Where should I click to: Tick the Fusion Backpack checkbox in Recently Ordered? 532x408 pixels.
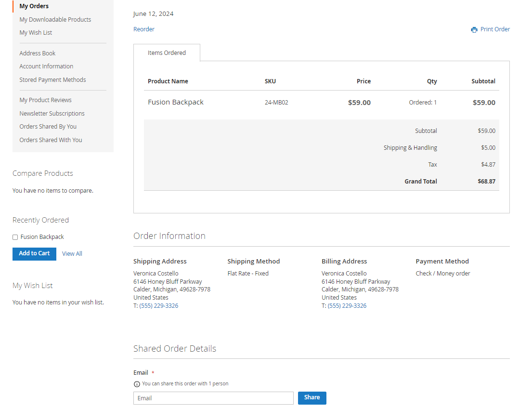(x=15, y=237)
